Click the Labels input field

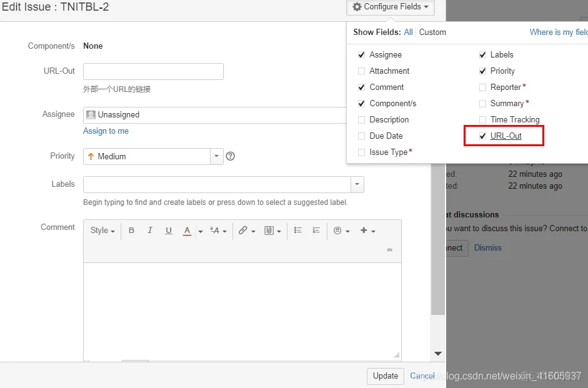[x=217, y=184]
